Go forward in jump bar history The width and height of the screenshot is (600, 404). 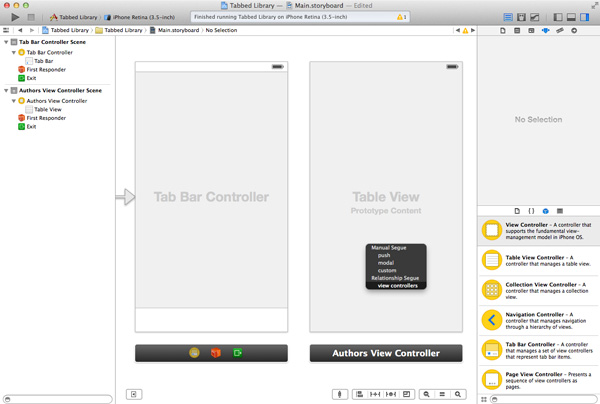32,30
